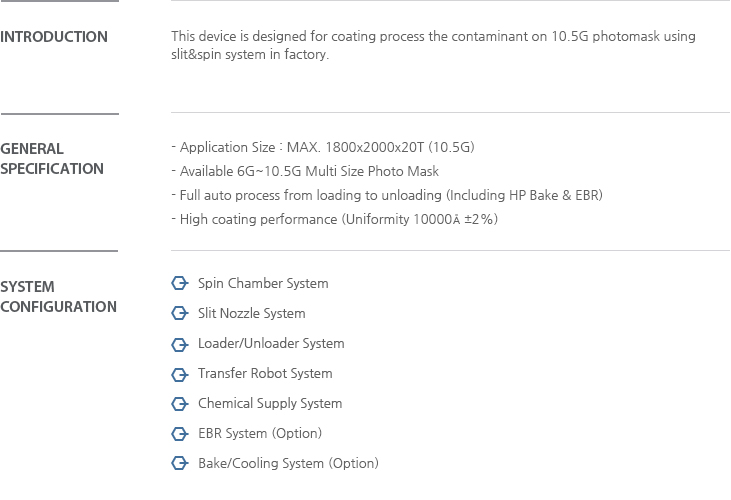731x500 pixels.
Task: Click the INTRODUCTION section heading
Action: pos(54,37)
